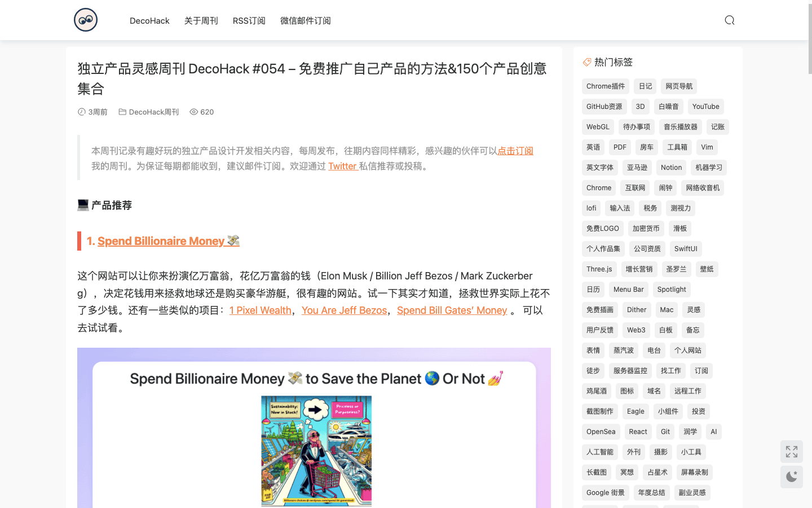This screenshot has width=812, height=508.
Task: Select the Eagle tag
Action: [636, 411]
